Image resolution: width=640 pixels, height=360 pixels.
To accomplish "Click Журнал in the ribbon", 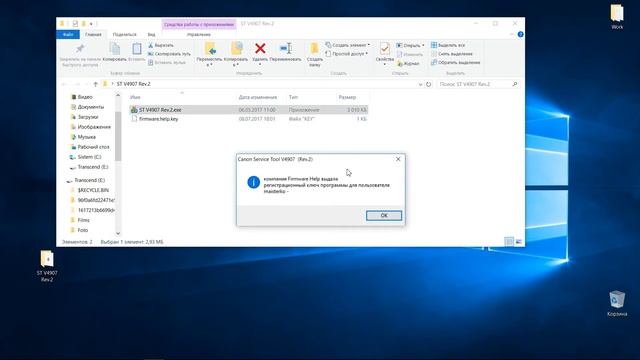I will click(x=408, y=63).
